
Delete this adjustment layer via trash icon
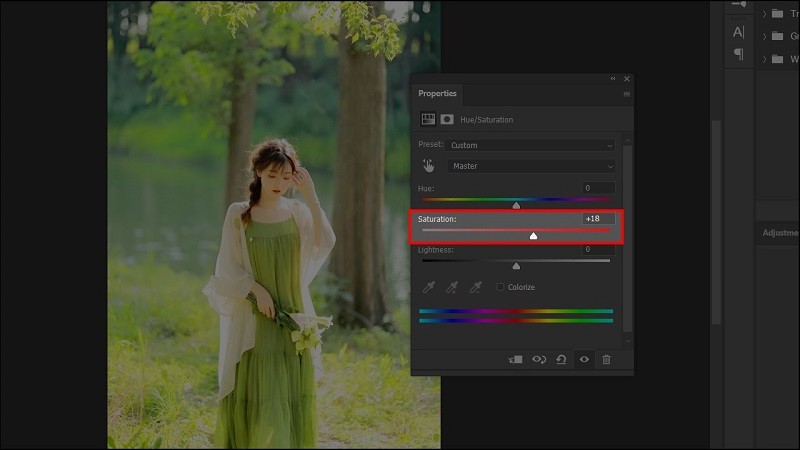(x=606, y=360)
